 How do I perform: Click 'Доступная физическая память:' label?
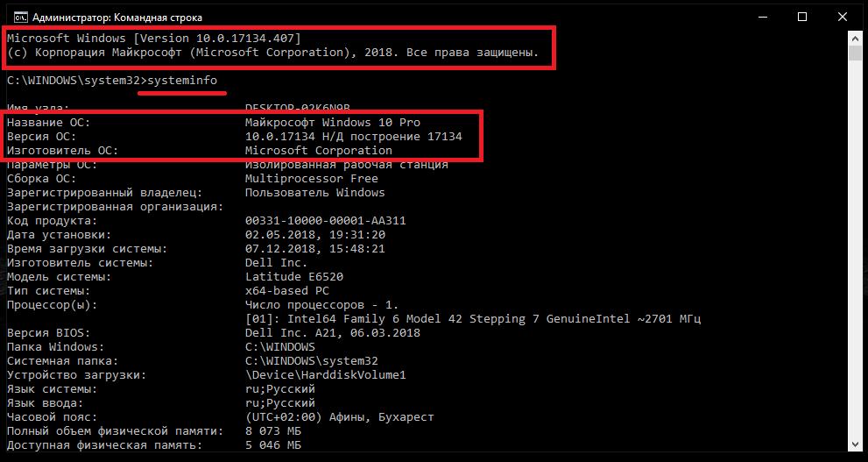(104, 445)
